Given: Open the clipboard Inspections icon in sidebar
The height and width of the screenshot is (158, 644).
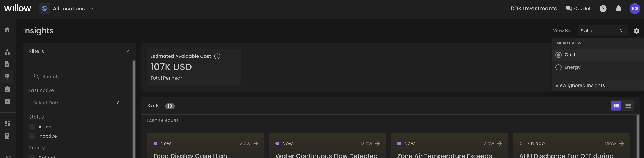Looking at the screenshot, I should click(x=7, y=89).
